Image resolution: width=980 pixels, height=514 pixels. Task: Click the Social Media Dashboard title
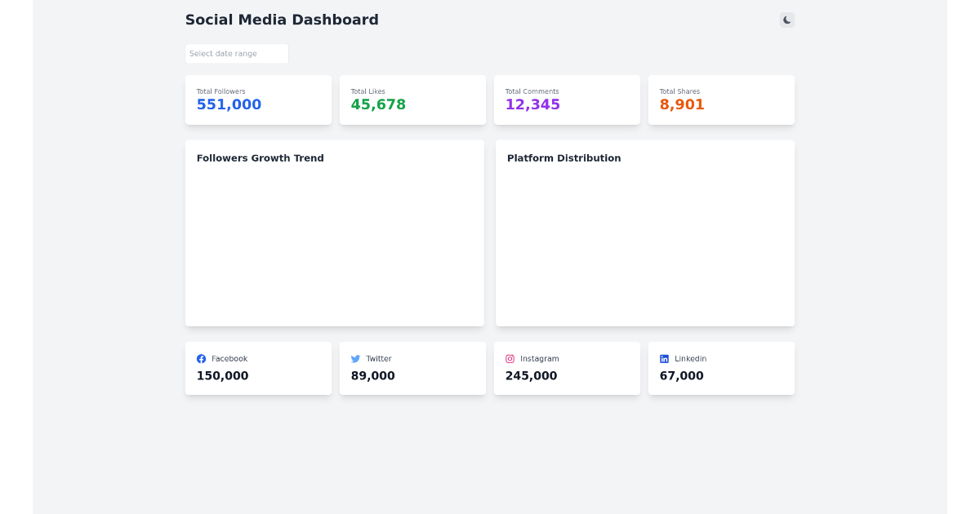(x=282, y=20)
